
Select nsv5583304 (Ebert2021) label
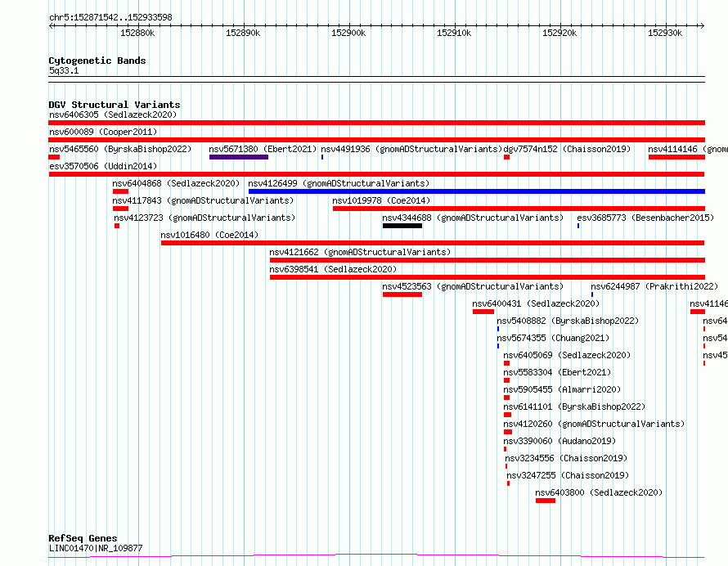point(558,372)
